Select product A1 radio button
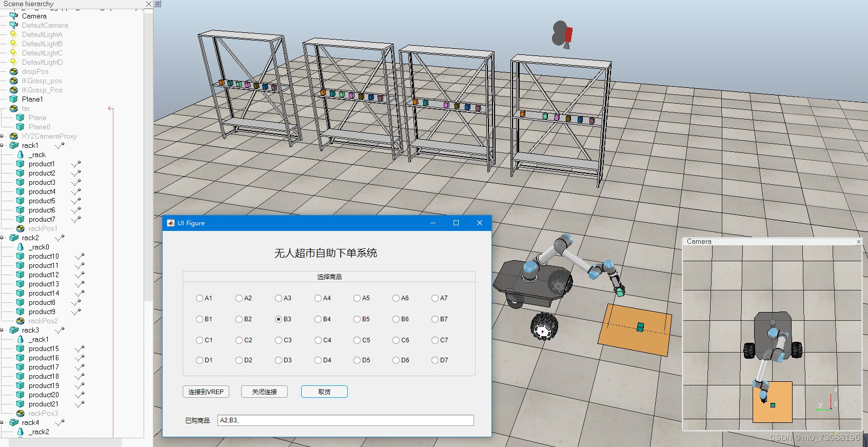 pyautogui.click(x=200, y=298)
